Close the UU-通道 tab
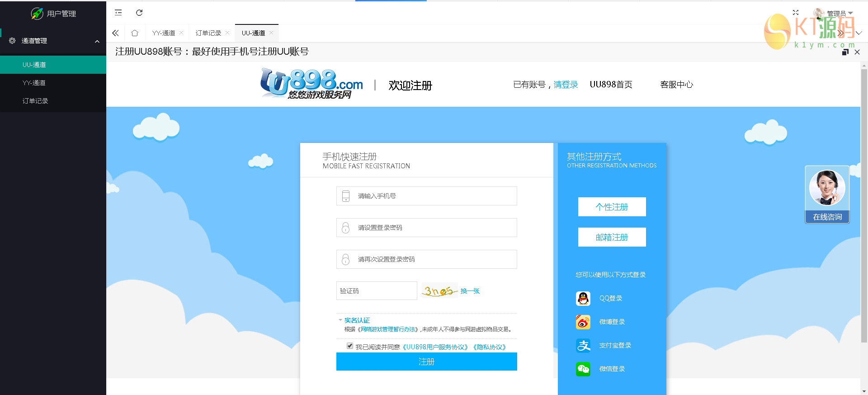This screenshot has width=868, height=395. pyautogui.click(x=271, y=33)
